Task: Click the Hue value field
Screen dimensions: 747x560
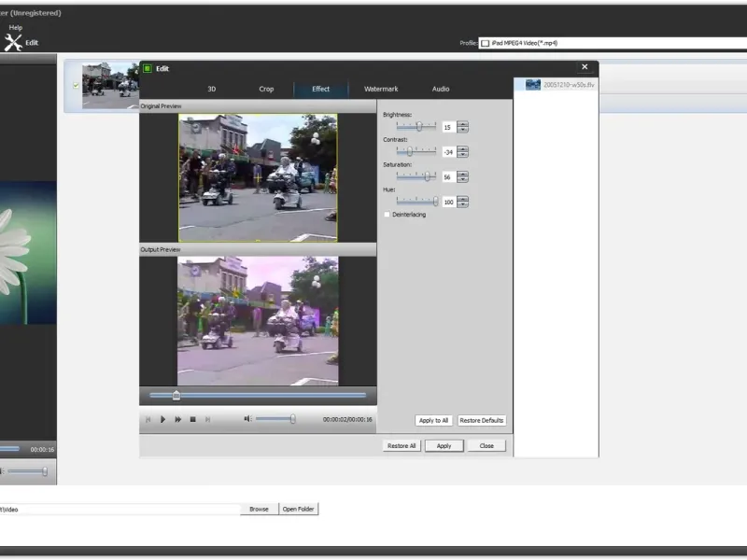Action: [448, 202]
